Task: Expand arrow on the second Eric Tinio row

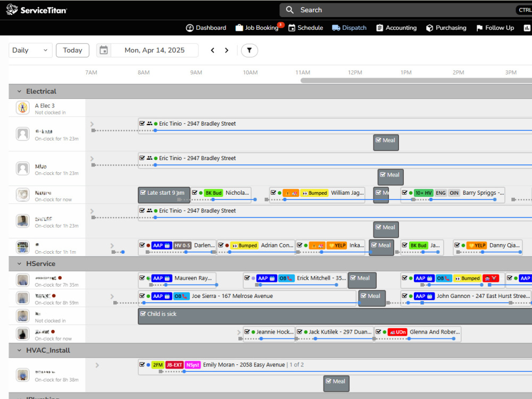Action: [x=92, y=159]
